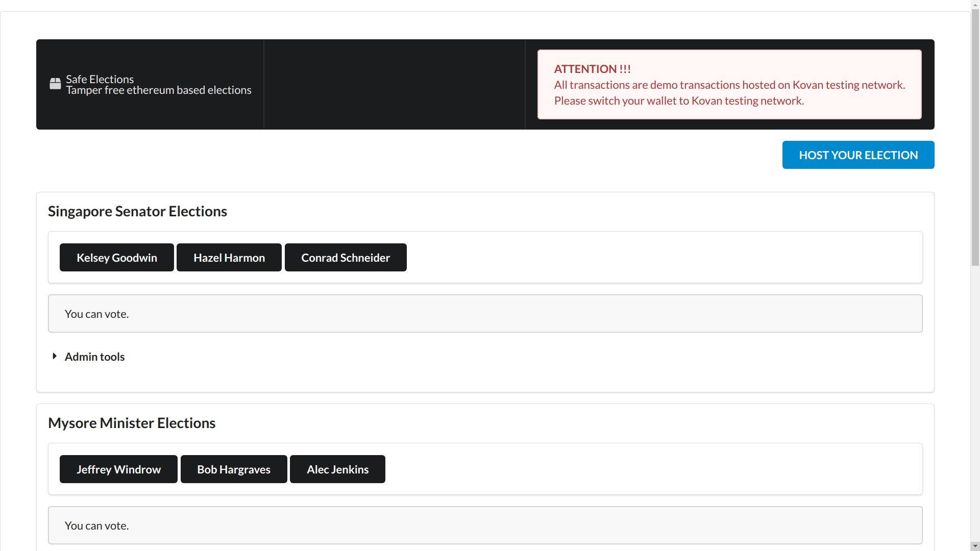Screen dimensions: 980x551
Task: Select candidate Conrad Schneider
Action: click(346, 258)
